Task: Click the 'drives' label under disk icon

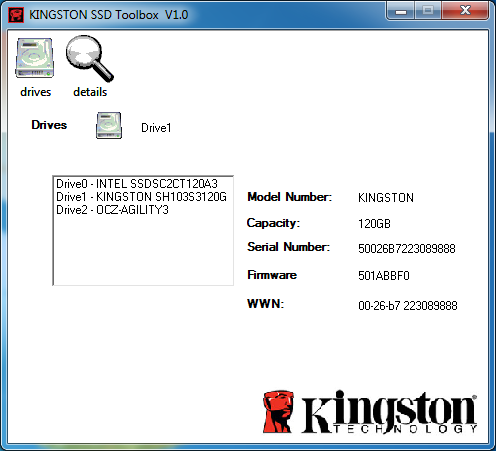Action: coord(36,92)
